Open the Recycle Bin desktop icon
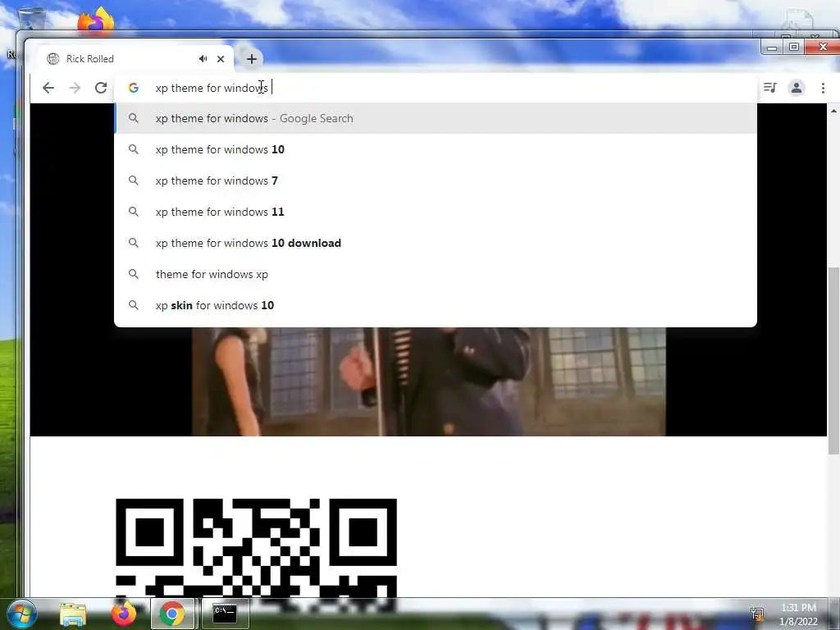 point(32,20)
